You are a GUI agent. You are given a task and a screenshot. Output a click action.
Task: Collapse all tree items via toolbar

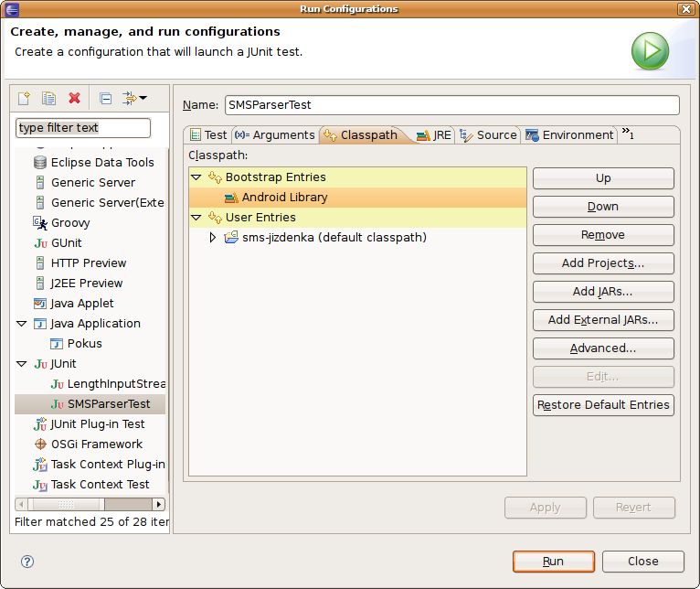pyautogui.click(x=106, y=98)
